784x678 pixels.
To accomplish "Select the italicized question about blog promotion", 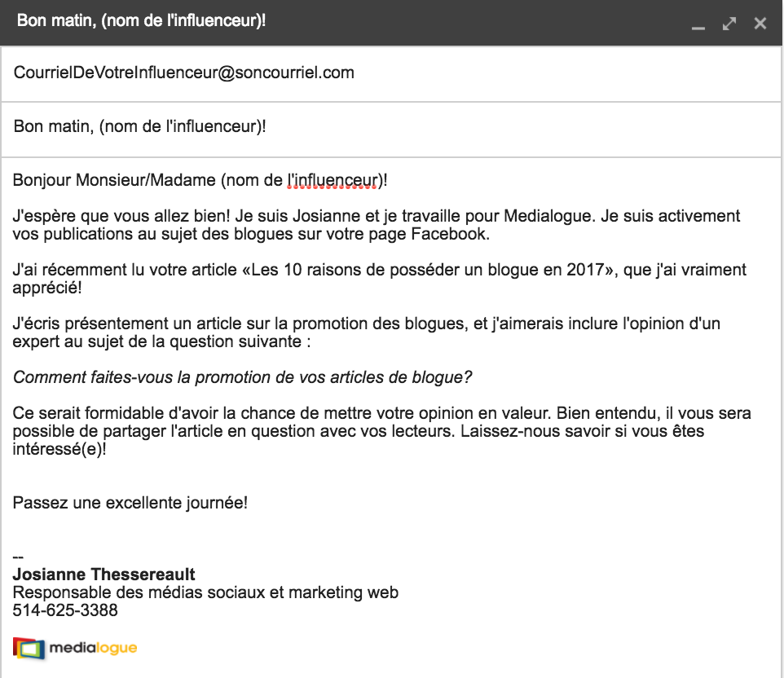I will [x=244, y=377].
